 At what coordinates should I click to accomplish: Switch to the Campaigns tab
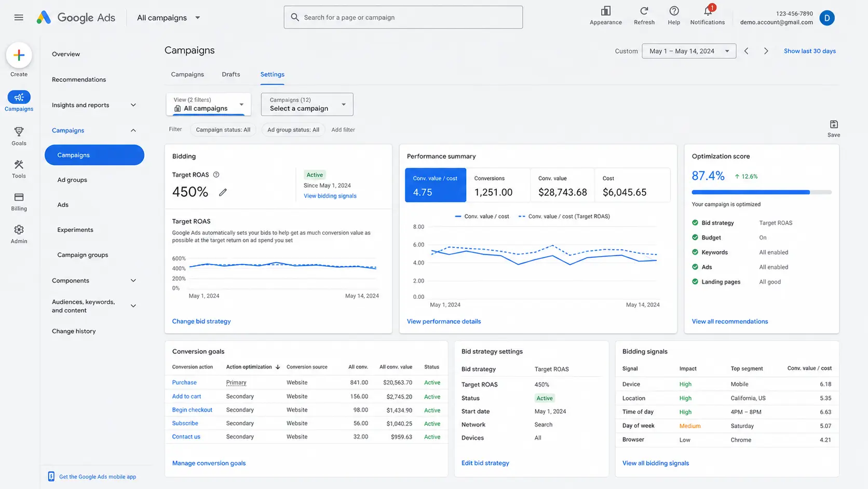pyautogui.click(x=187, y=74)
